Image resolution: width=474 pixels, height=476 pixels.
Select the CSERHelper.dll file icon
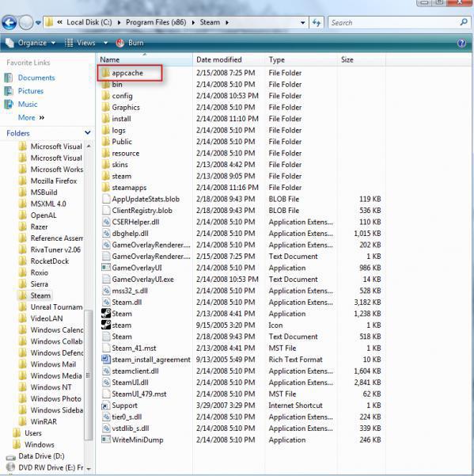106,222
